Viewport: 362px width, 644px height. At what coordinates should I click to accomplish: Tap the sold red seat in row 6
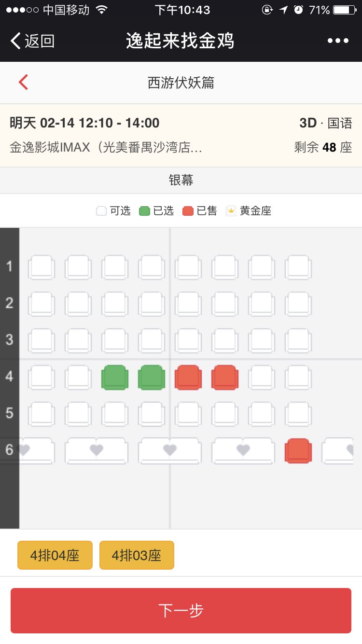click(x=298, y=450)
